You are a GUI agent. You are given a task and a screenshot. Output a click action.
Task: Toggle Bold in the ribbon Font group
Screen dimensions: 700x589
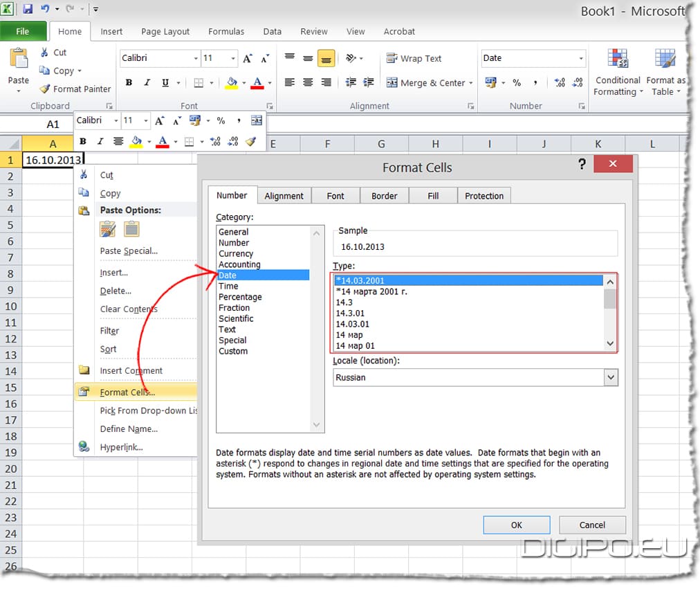tap(129, 83)
